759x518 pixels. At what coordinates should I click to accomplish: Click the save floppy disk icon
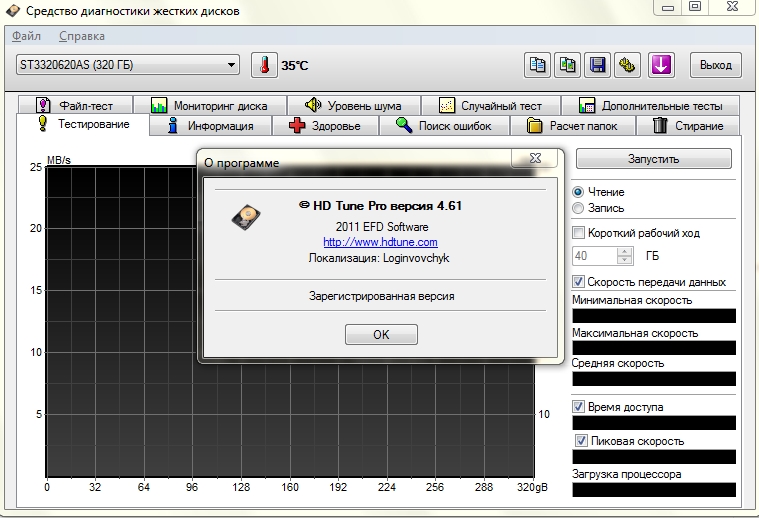[x=598, y=65]
